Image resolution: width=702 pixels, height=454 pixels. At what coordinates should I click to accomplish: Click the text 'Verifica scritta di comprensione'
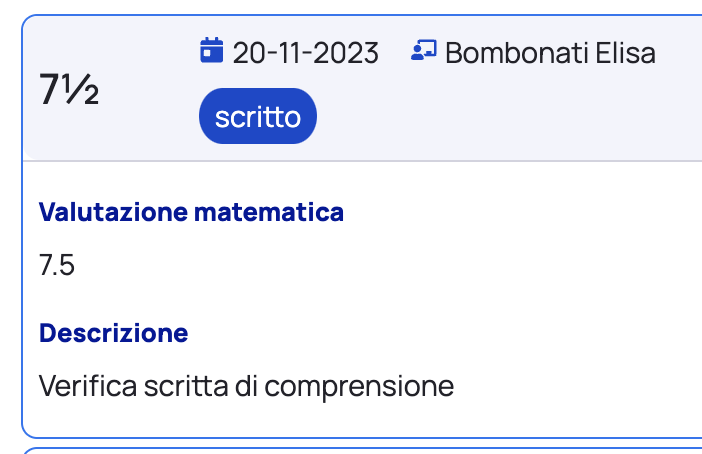click(x=246, y=385)
